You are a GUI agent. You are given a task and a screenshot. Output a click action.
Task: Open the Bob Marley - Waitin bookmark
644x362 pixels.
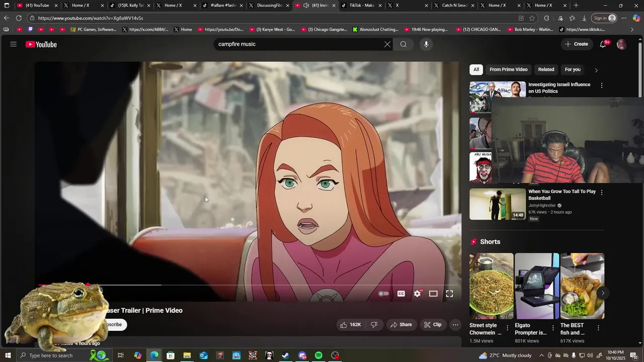[x=529, y=30]
